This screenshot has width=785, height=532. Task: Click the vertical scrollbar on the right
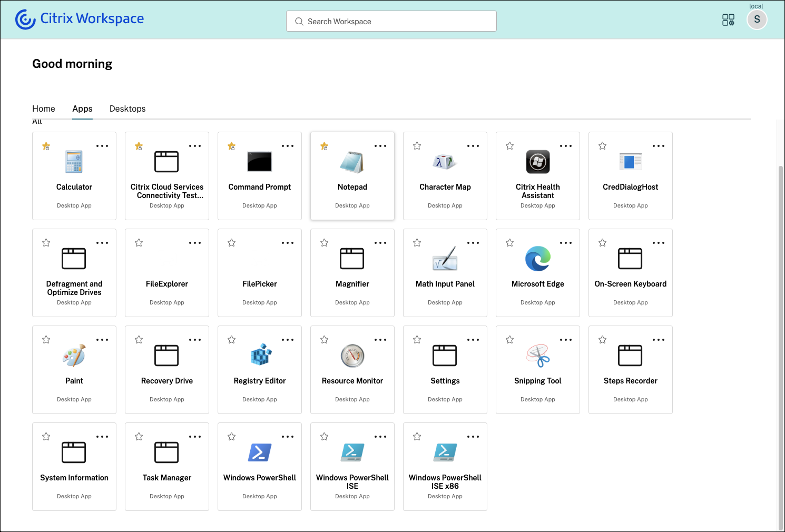point(781,348)
